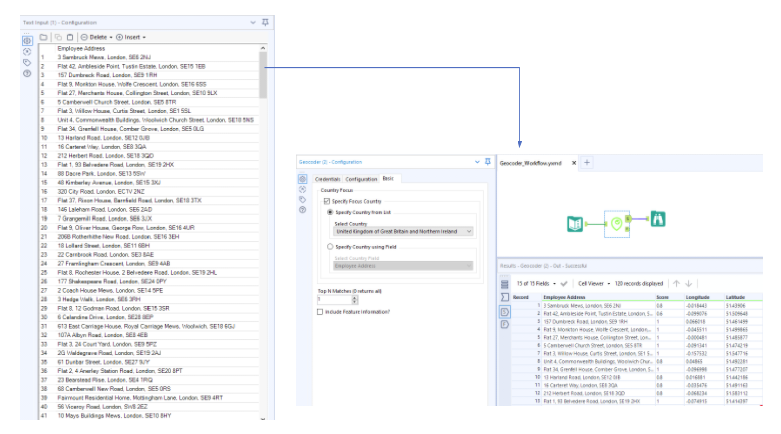Click Text Input scrollbar up arrow
This screenshot has height=434, width=781.
[262, 48]
